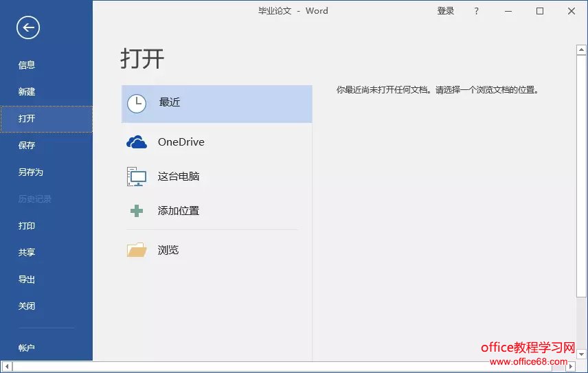Click the green plus icon beside 添加位置
The height and width of the screenshot is (373, 588).
[x=137, y=211]
